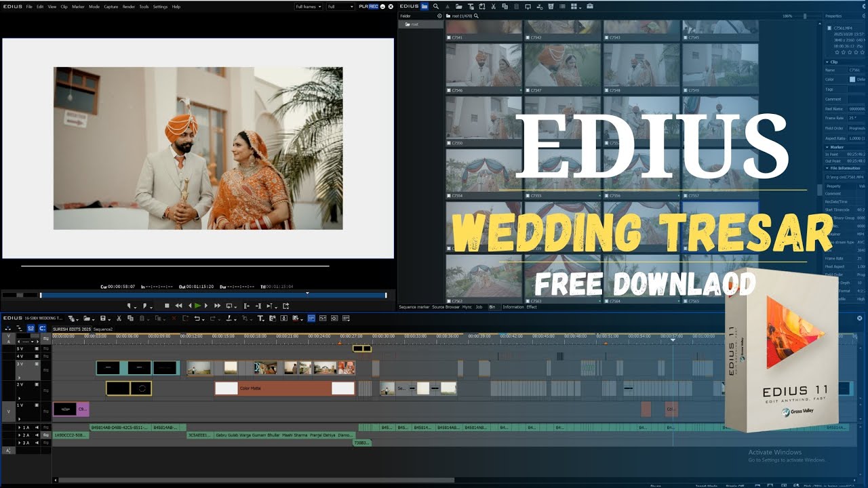The height and width of the screenshot is (488, 868).
Task: Tick the checkbox for clip C7542
Action: click(528, 38)
